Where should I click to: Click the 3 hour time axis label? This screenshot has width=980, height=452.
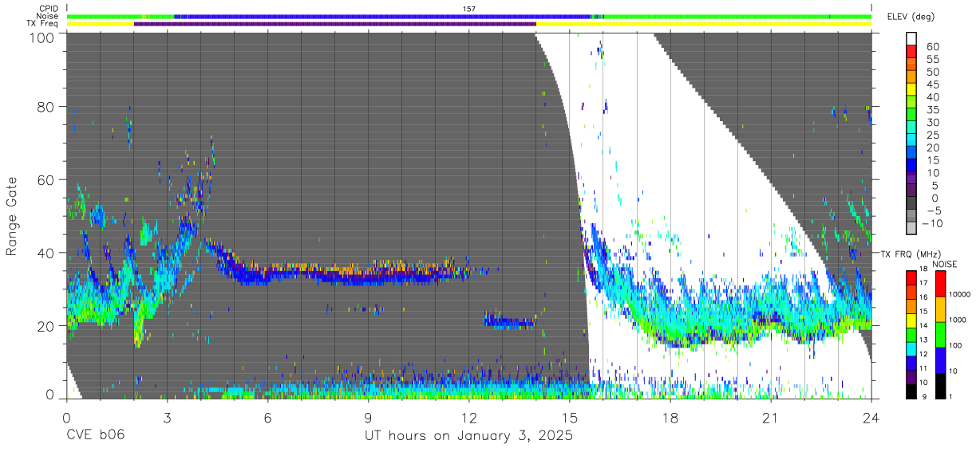168,419
